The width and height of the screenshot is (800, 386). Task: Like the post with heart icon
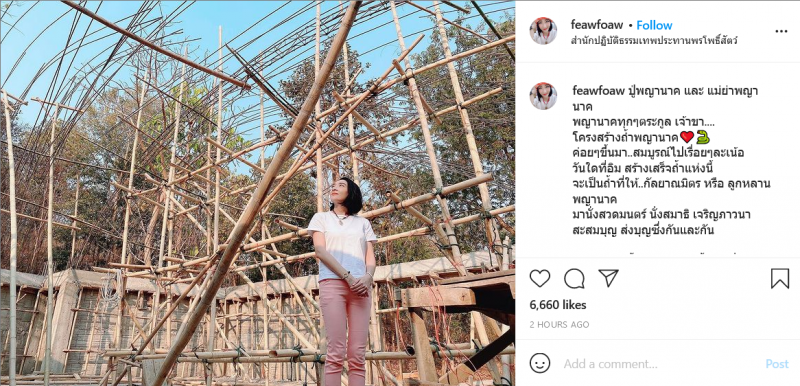[539, 278]
